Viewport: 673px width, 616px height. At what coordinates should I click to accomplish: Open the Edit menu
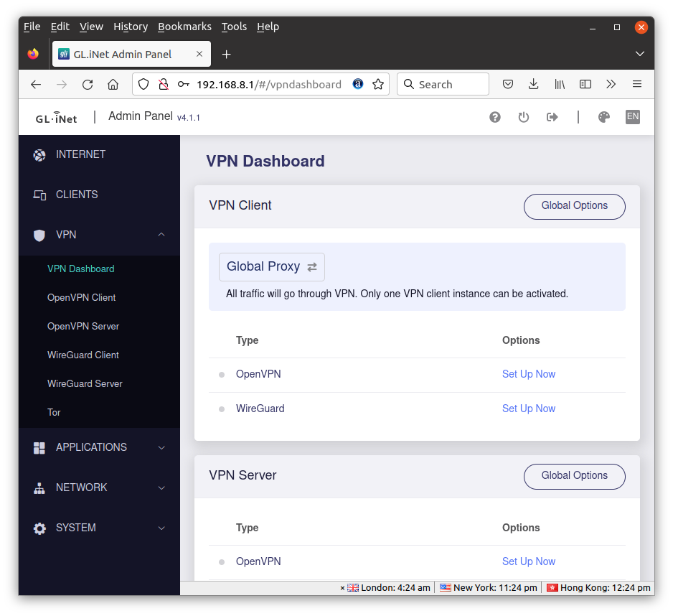point(60,27)
